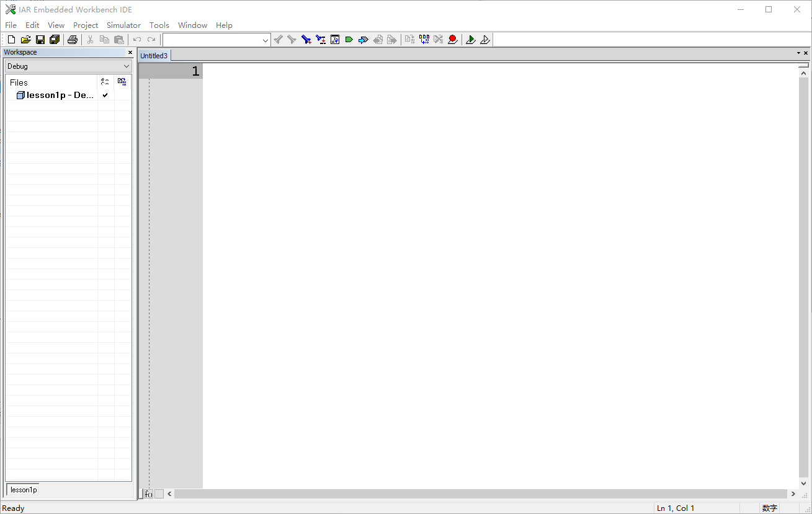
Task: Open the Help menu
Action: [224, 25]
